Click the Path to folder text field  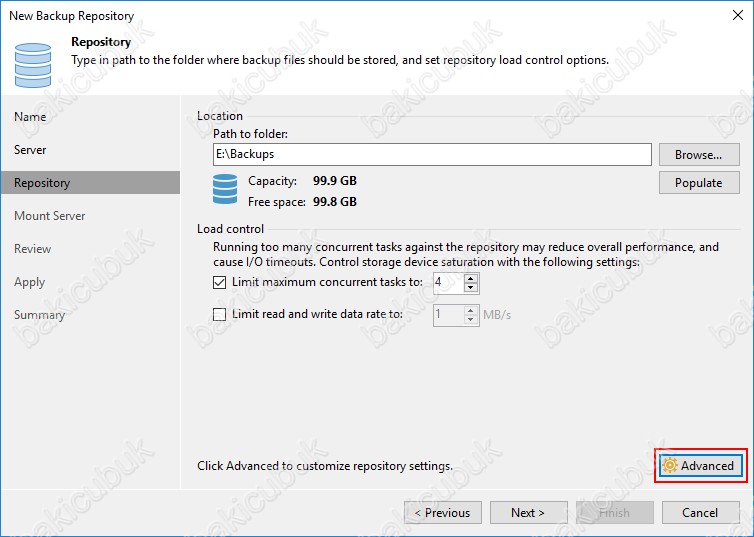click(432, 155)
